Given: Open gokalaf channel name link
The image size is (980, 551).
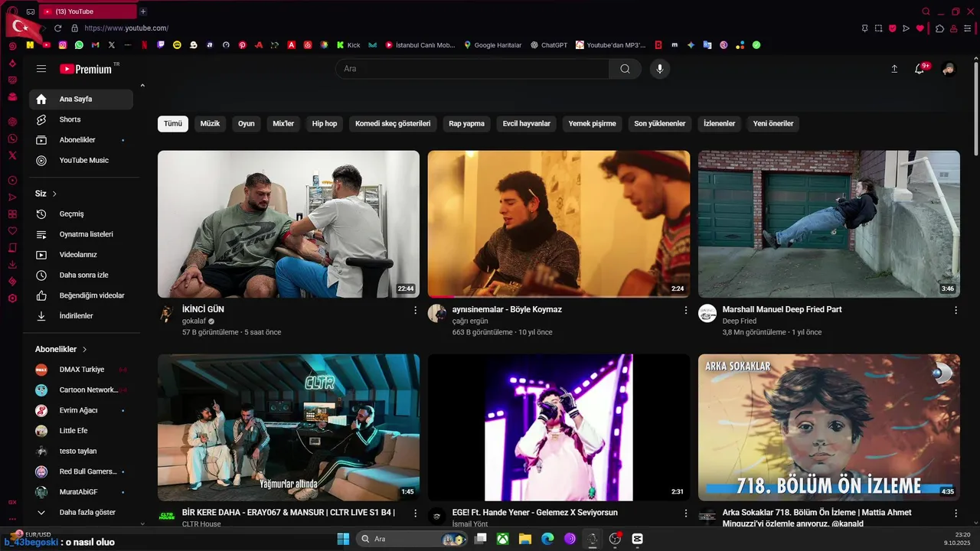Looking at the screenshot, I should [194, 321].
